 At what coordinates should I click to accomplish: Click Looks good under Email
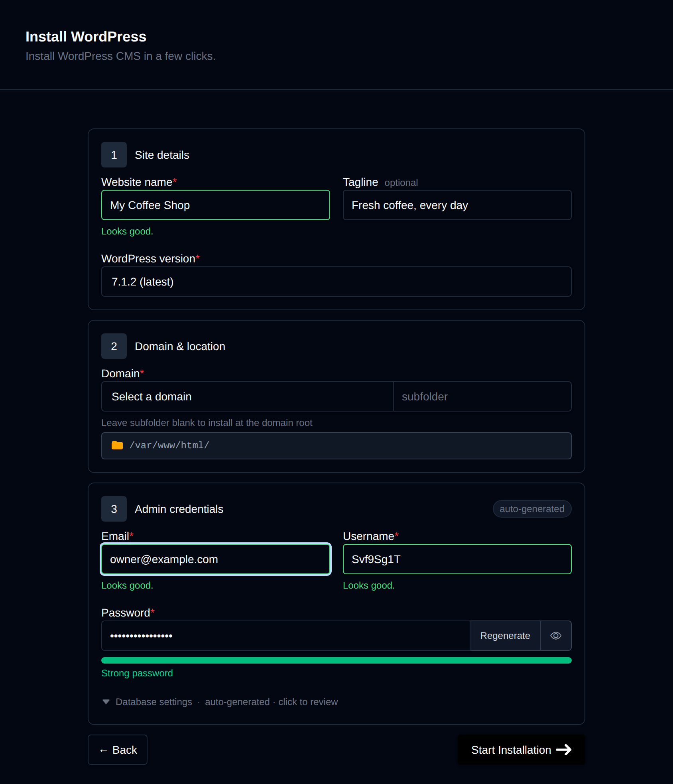127,585
